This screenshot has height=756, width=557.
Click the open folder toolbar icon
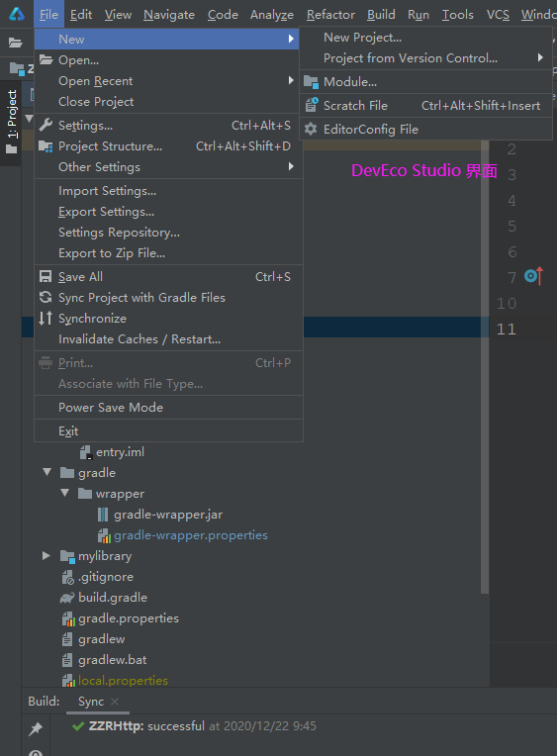tap(16, 43)
